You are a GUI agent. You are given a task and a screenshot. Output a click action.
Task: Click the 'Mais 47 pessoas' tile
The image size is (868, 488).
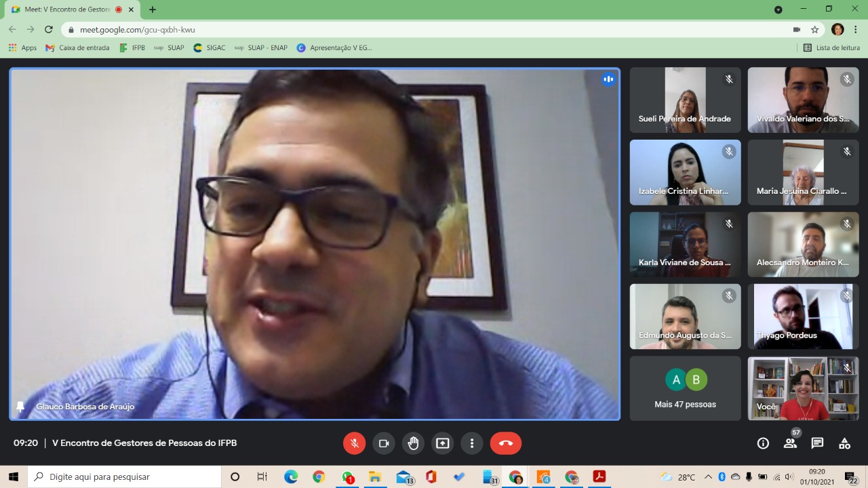(685, 388)
